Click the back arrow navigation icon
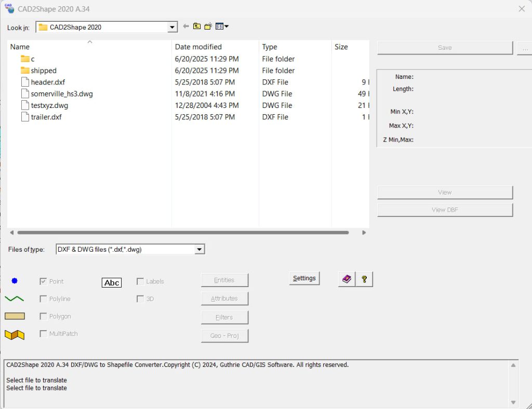This screenshot has width=532, height=409. (x=185, y=26)
